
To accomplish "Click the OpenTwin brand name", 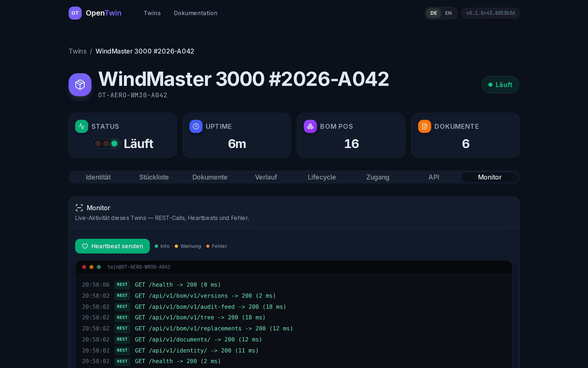I will point(104,13).
